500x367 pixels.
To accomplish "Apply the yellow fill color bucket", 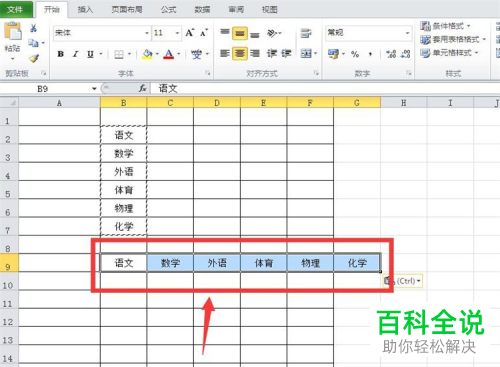I will [147, 54].
